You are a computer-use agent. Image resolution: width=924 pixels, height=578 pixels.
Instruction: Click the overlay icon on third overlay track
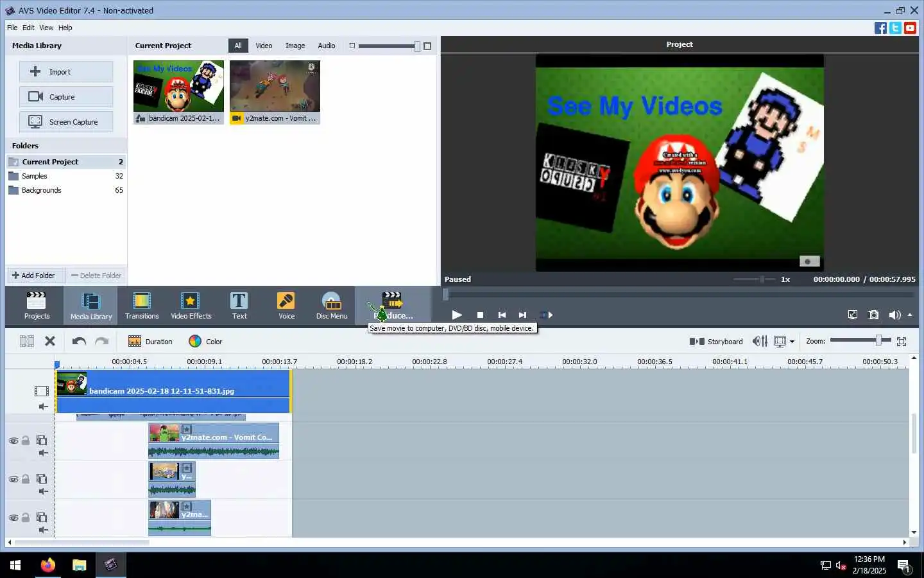click(42, 517)
